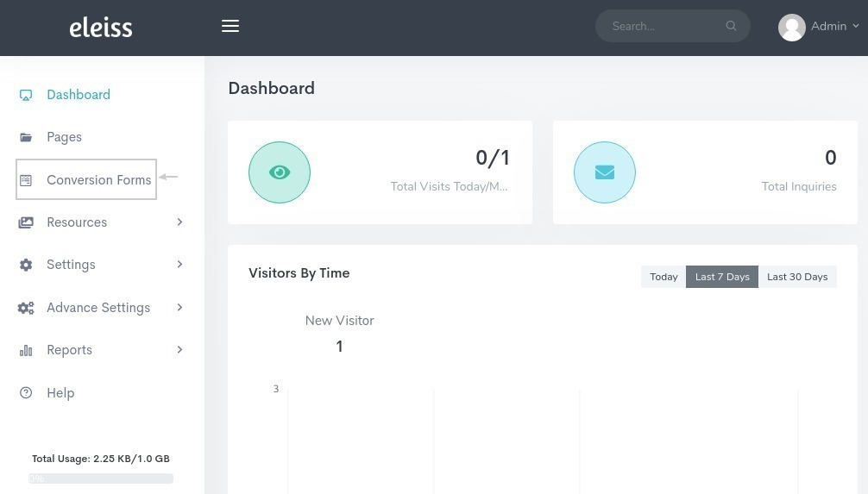Click the eleiss logo link
The width and height of the screenshot is (868, 494).
pos(101,28)
